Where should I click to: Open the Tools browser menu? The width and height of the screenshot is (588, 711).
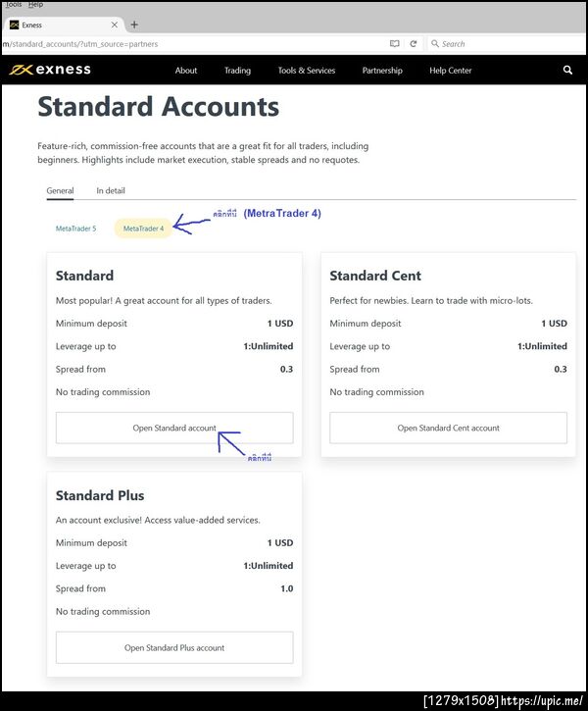coord(14,4)
